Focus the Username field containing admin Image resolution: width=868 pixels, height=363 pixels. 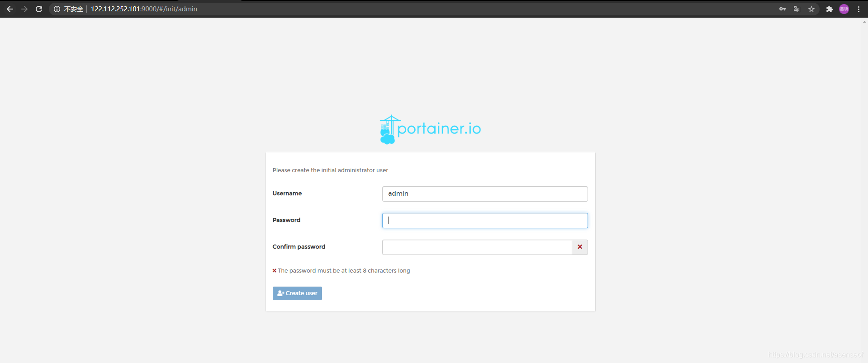click(485, 194)
